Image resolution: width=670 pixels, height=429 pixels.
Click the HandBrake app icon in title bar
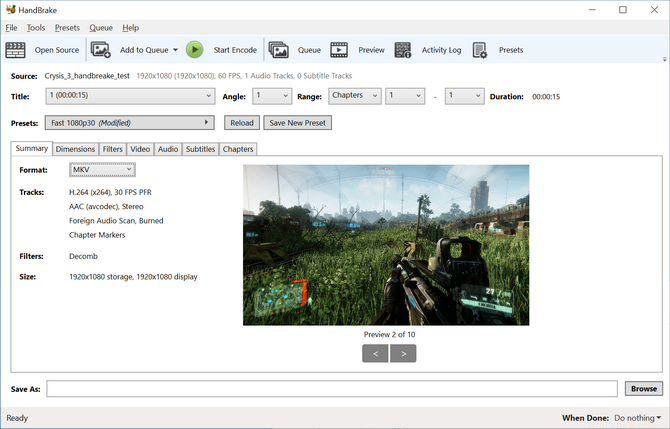[x=10, y=10]
